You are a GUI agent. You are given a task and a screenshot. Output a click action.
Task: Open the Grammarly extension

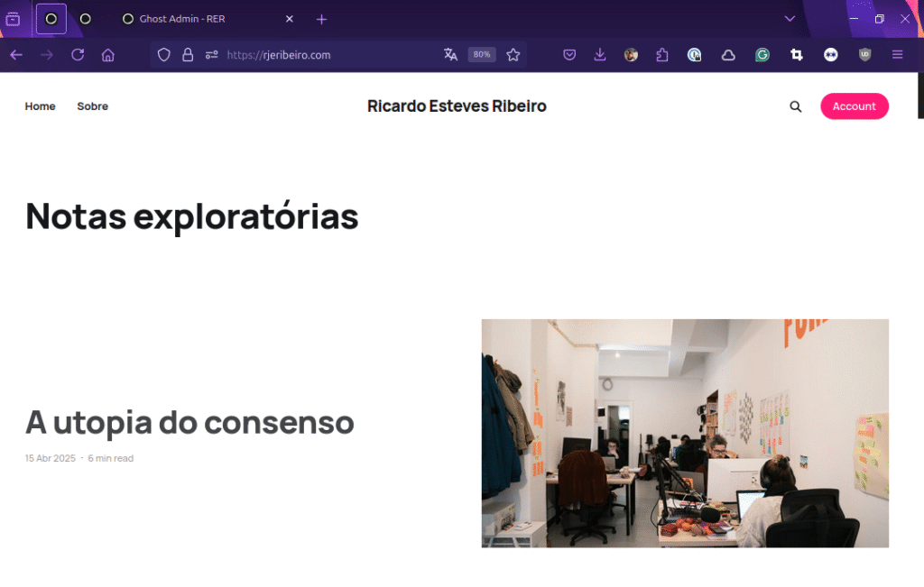coord(762,55)
